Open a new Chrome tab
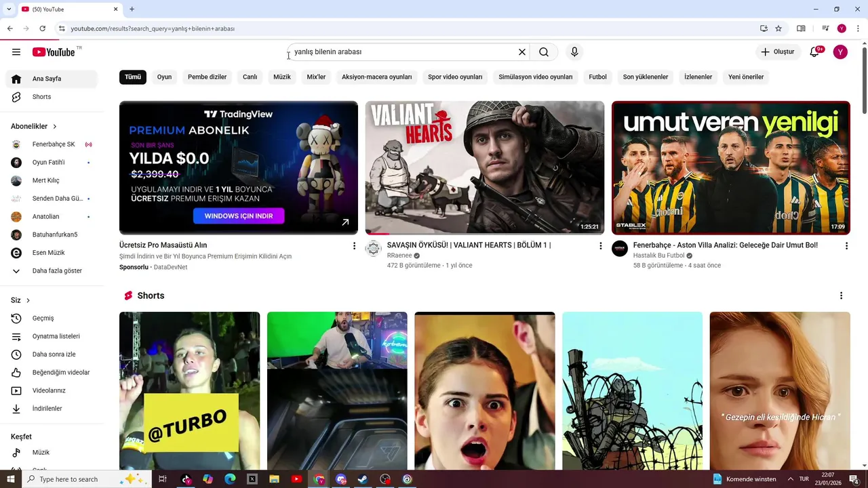 pyautogui.click(x=132, y=9)
